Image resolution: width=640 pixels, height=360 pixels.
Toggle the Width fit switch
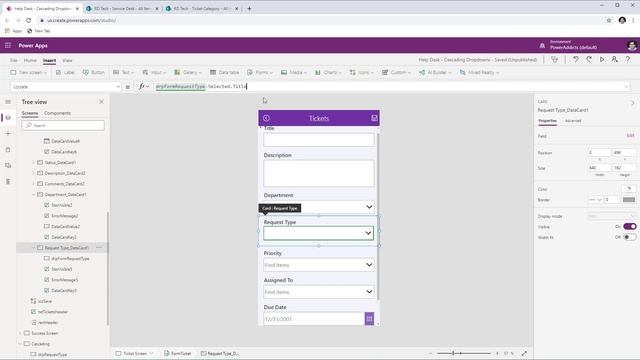[629, 237]
